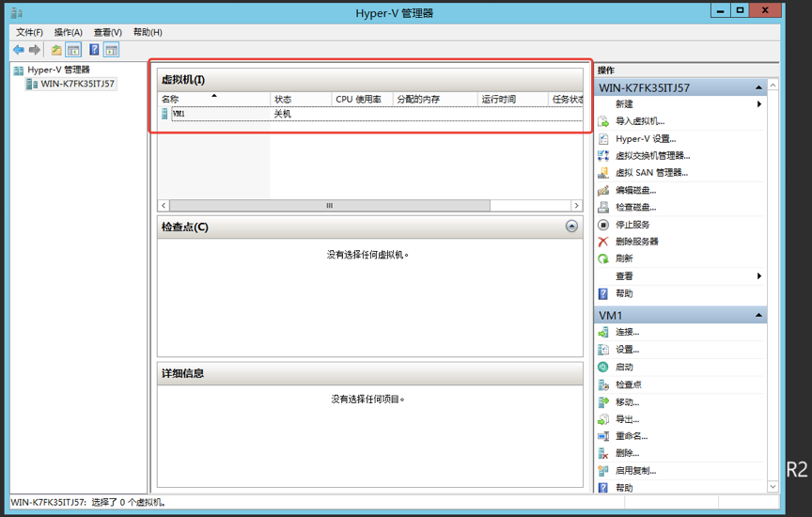Screen dimensions: 812x517
Task: Toggle the show/hide console tree icon
Action: point(73,50)
